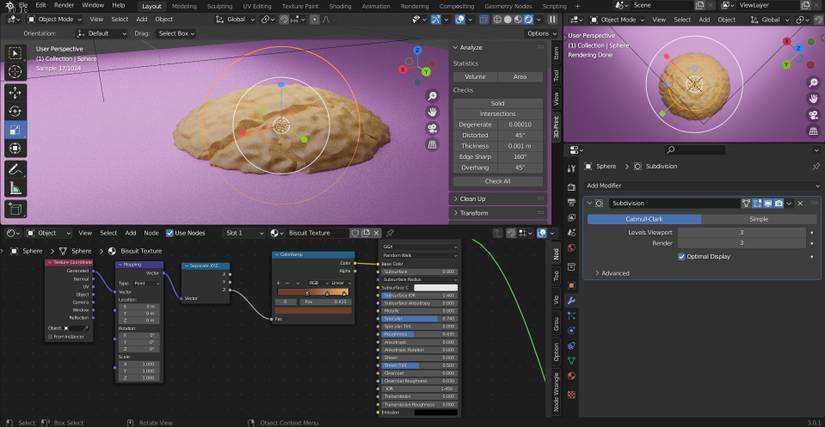The height and width of the screenshot is (427, 825).
Task: Click the Area statistics button
Action: coord(520,77)
